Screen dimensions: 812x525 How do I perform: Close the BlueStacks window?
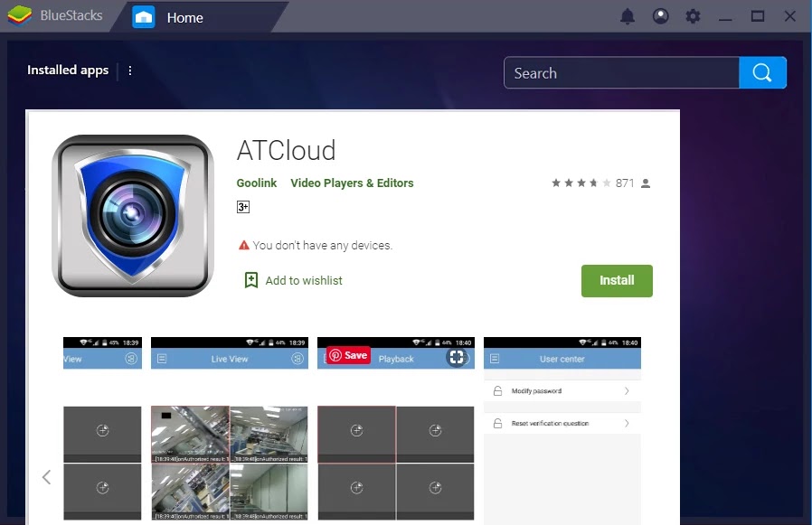point(789,16)
